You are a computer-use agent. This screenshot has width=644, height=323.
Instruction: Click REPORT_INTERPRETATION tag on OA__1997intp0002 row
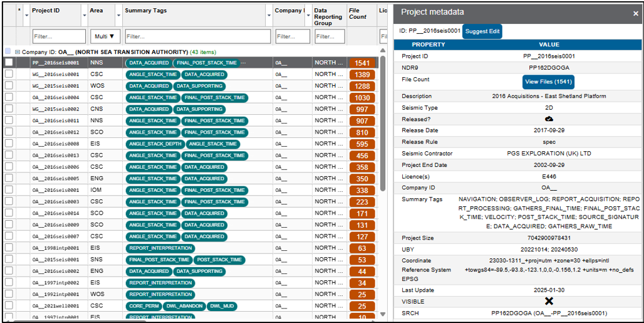pos(160,283)
